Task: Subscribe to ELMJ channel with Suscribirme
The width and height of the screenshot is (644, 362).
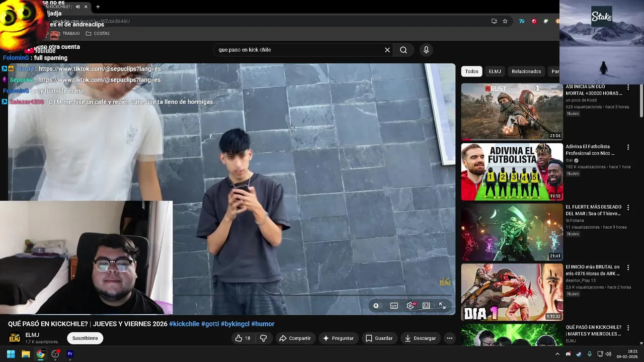Action: pos(85,338)
